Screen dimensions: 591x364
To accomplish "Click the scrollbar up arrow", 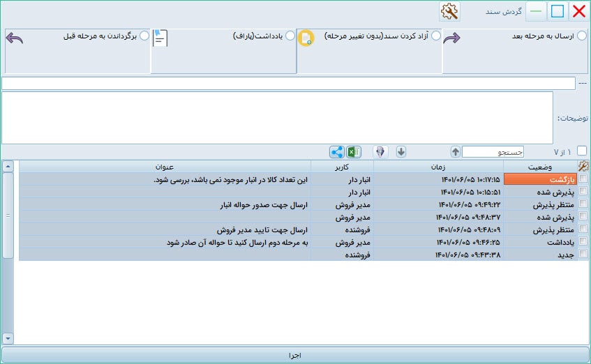I will pyautogui.click(x=8, y=166).
